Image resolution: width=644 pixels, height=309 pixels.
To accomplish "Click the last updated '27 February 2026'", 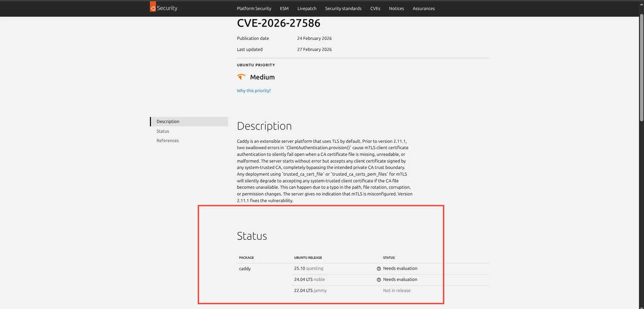I will point(314,49).
